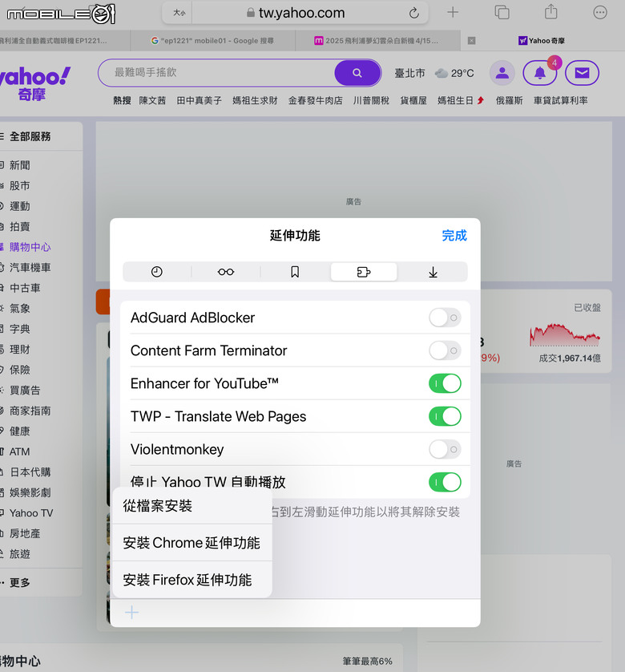Open trending search 陳文茜
This screenshot has height=672, width=625.
(152, 100)
